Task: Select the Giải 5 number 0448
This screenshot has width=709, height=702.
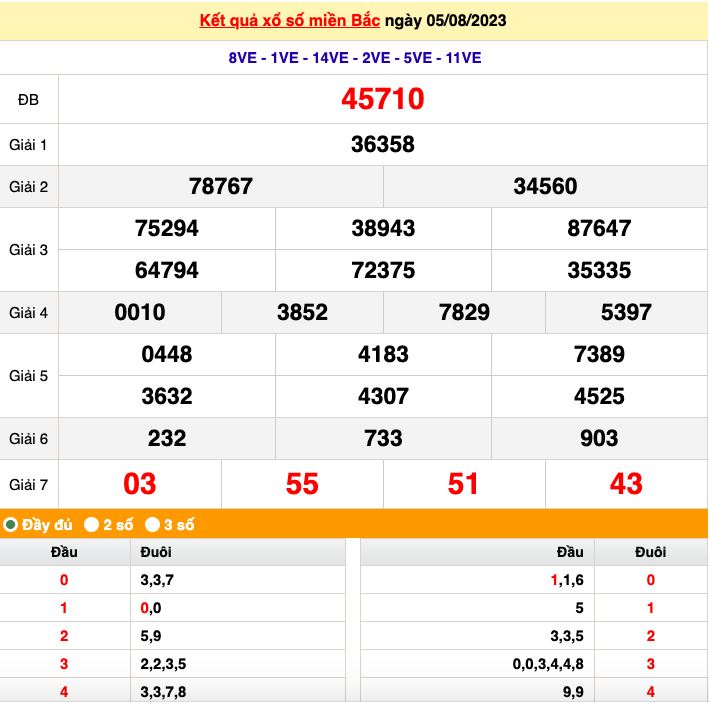Action: point(166,354)
